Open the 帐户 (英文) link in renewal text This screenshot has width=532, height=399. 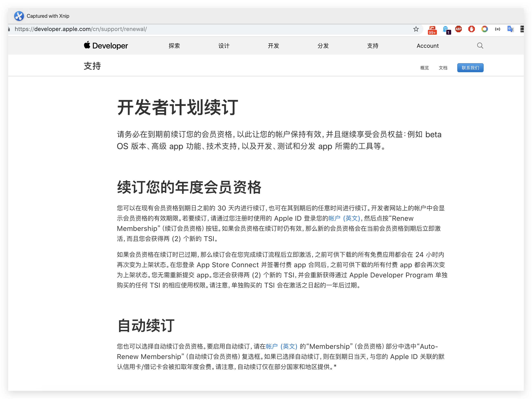344,218
